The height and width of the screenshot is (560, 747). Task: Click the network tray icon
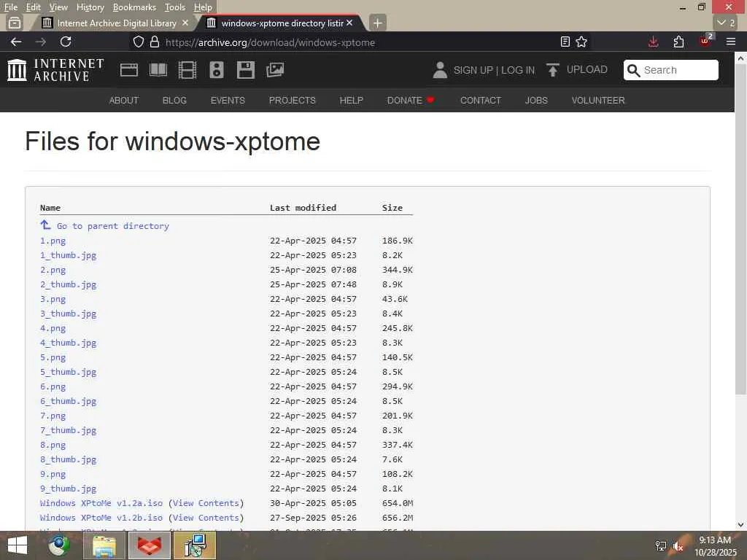tap(661, 545)
